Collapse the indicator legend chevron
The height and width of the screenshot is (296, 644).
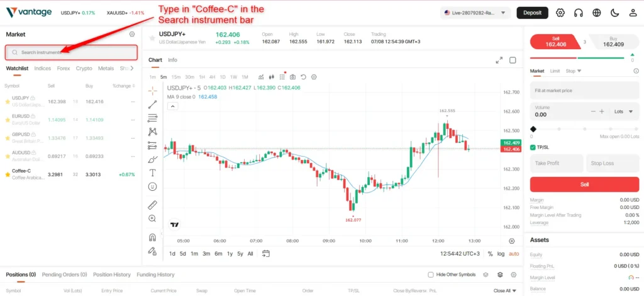tap(173, 106)
